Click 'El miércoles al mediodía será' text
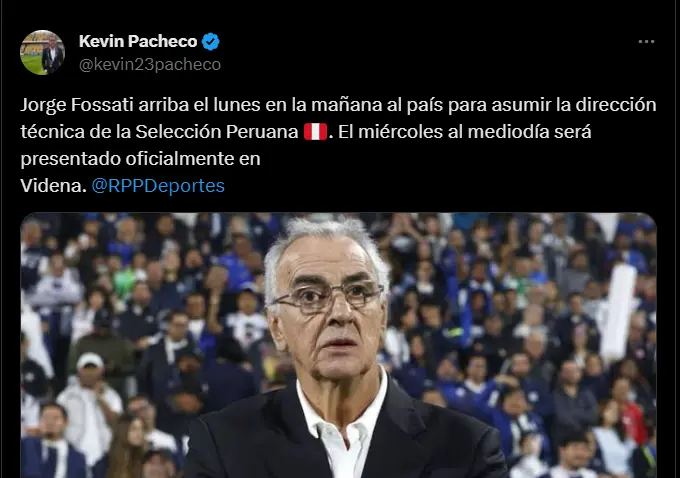Screen dimensions: 680x478 coord(464,132)
